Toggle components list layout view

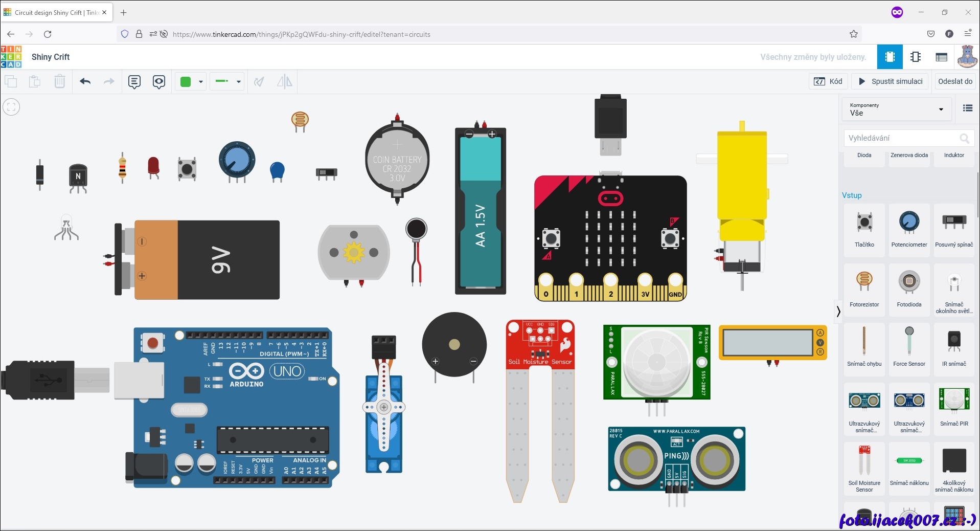967,108
